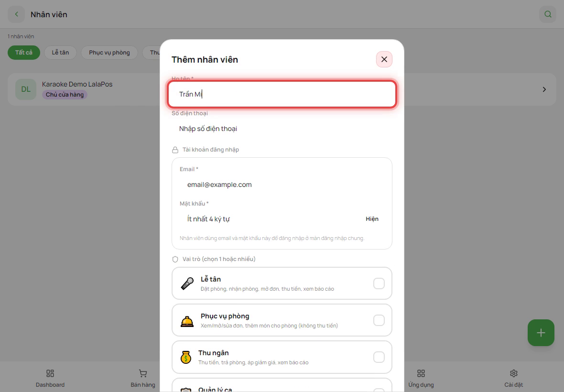Click the Chủ cửa hàng badge

tap(65, 95)
